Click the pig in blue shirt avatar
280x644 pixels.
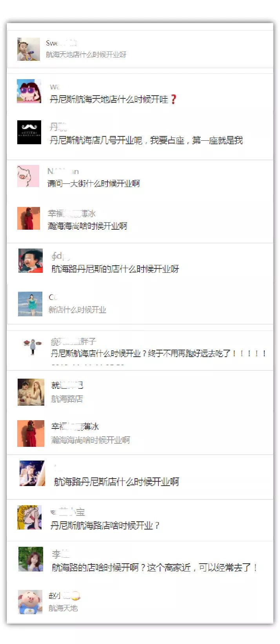point(30,602)
